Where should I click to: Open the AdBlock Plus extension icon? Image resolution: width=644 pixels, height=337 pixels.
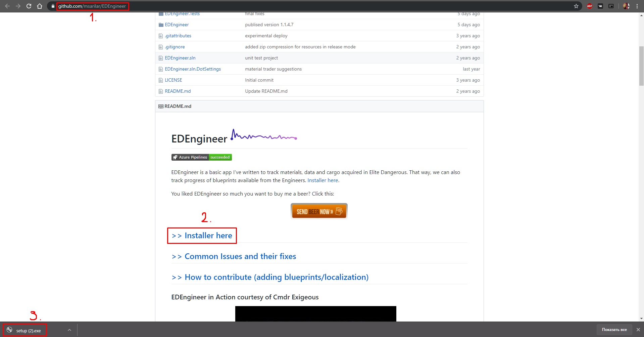tap(590, 6)
